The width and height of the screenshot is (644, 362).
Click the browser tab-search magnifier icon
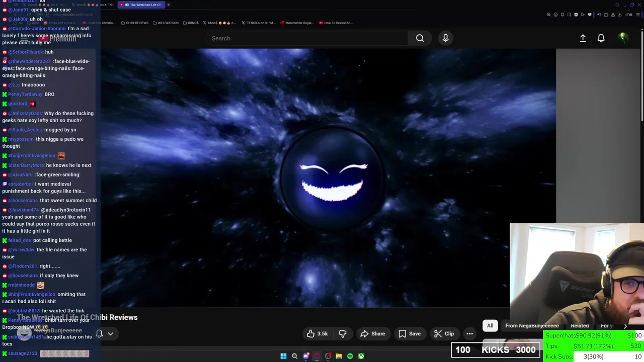pos(617,5)
